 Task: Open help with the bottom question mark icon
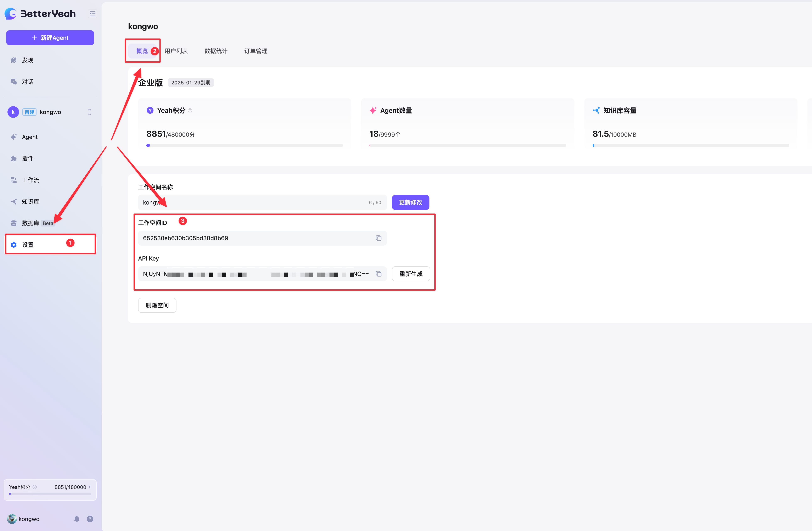coord(90,519)
